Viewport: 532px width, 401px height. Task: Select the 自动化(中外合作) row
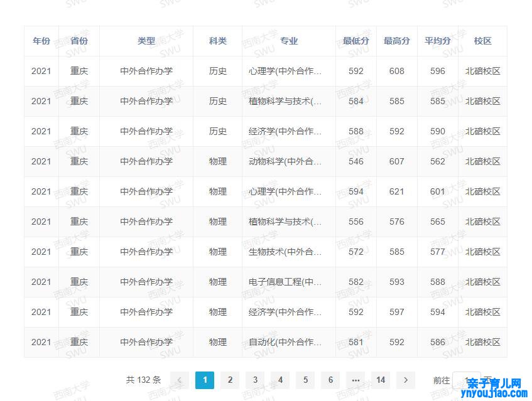(286, 342)
